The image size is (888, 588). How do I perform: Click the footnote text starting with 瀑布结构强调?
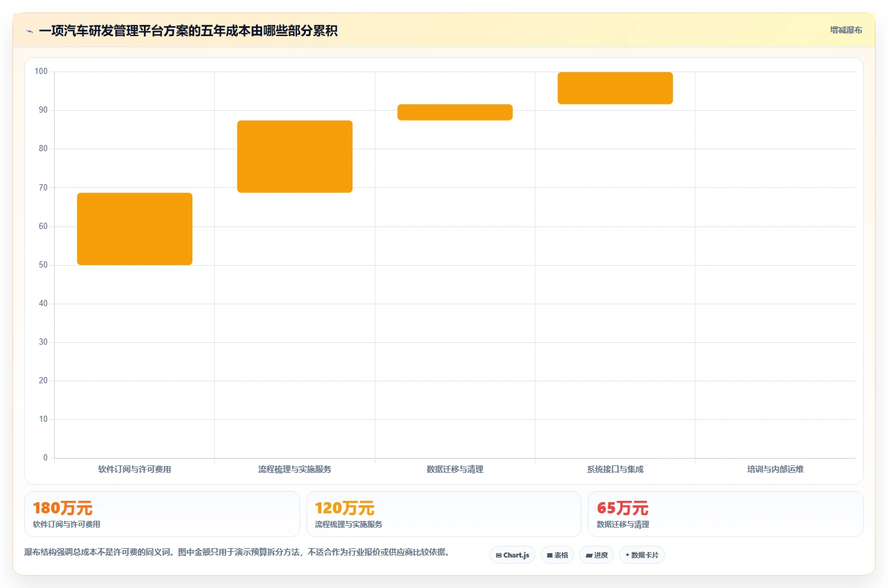click(237, 552)
